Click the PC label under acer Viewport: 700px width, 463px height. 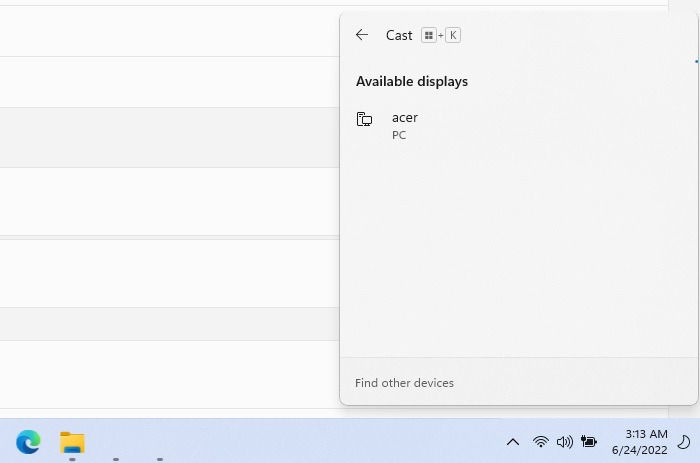399,135
